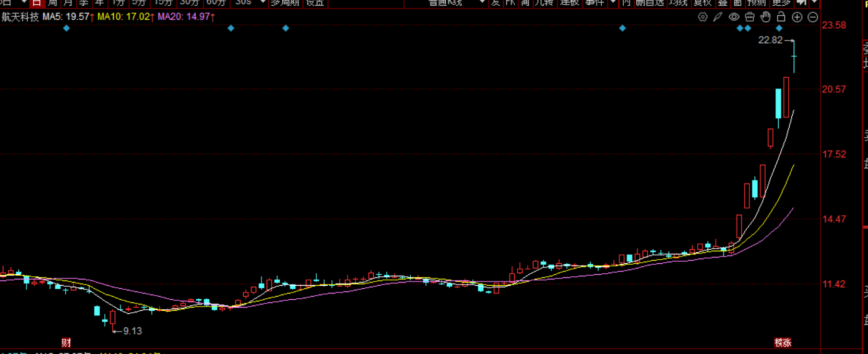
Task: Switch to the 年 yearly period tab
Action: coord(99,3)
